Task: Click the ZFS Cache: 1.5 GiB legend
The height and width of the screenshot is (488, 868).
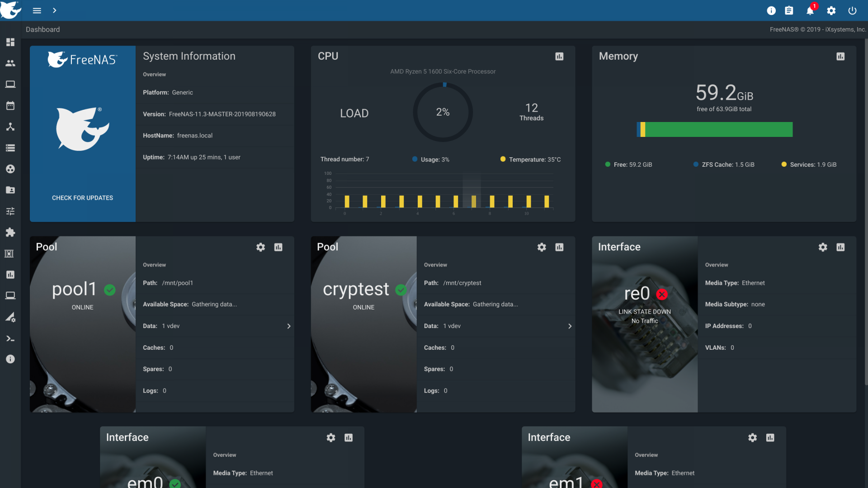Action: click(x=724, y=164)
